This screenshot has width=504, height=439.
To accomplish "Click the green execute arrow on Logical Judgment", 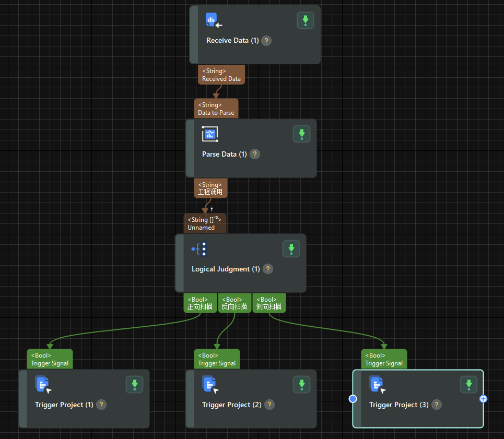I will pos(291,248).
